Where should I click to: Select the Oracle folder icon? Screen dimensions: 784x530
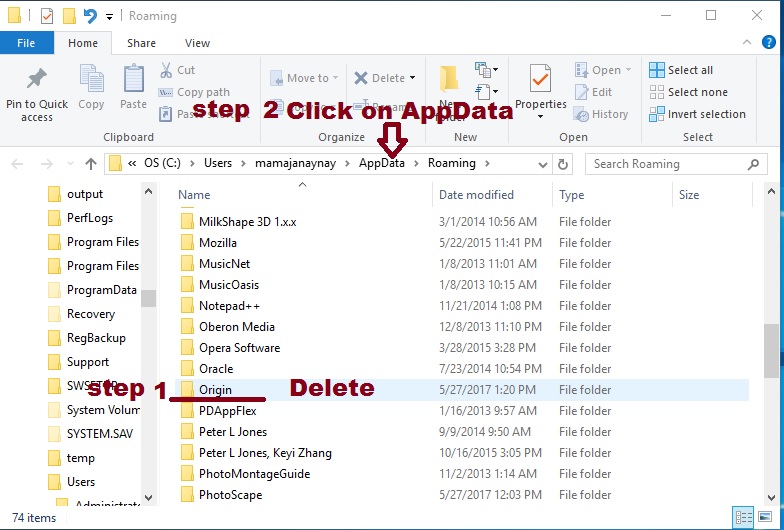[x=187, y=369]
